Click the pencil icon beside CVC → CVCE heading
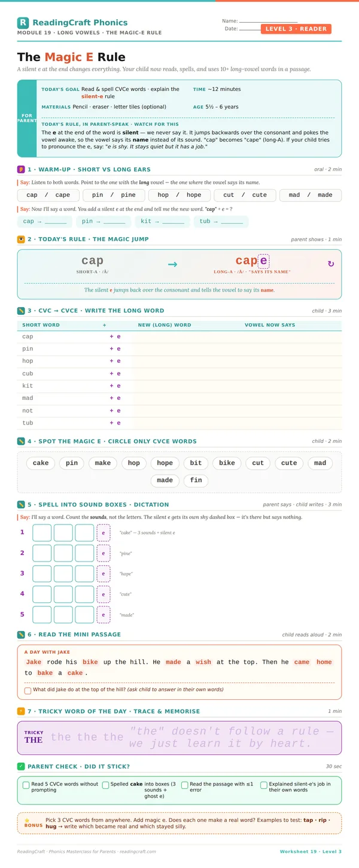This screenshot has width=359, height=868. coord(21,311)
